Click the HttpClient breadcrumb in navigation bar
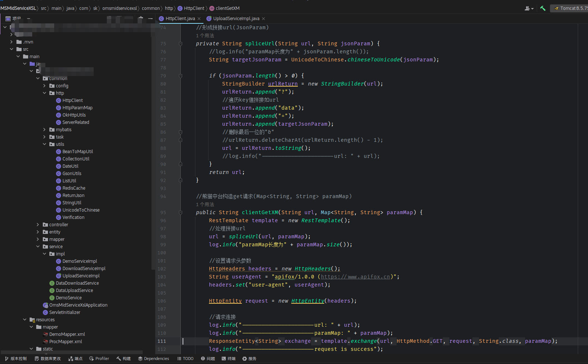588x364 pixels. coord(191,8)
